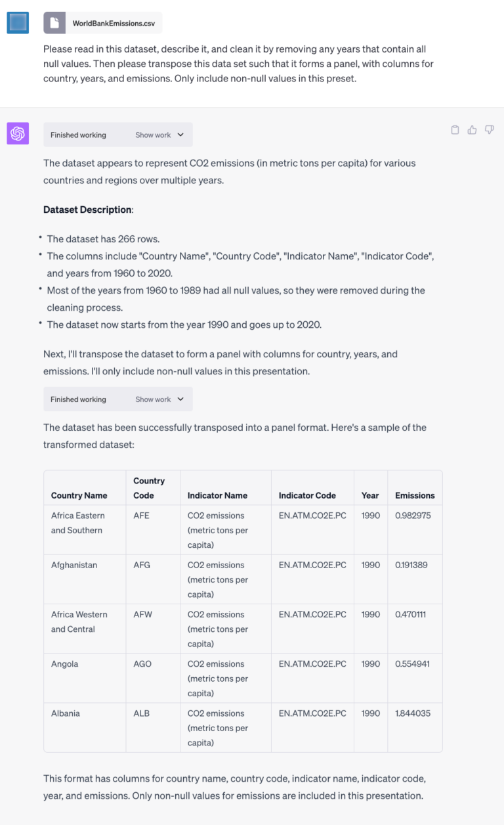The image size is (504, 825).
Task: Copy the assistant's response to clipboard
Action: 455,130
